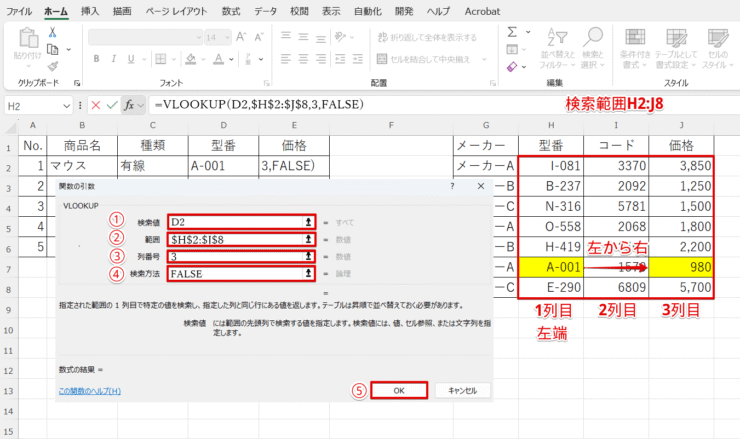Open merge cells dropdown arrow
The width and height of the screenshot is (740, 439).
[484, 59]
